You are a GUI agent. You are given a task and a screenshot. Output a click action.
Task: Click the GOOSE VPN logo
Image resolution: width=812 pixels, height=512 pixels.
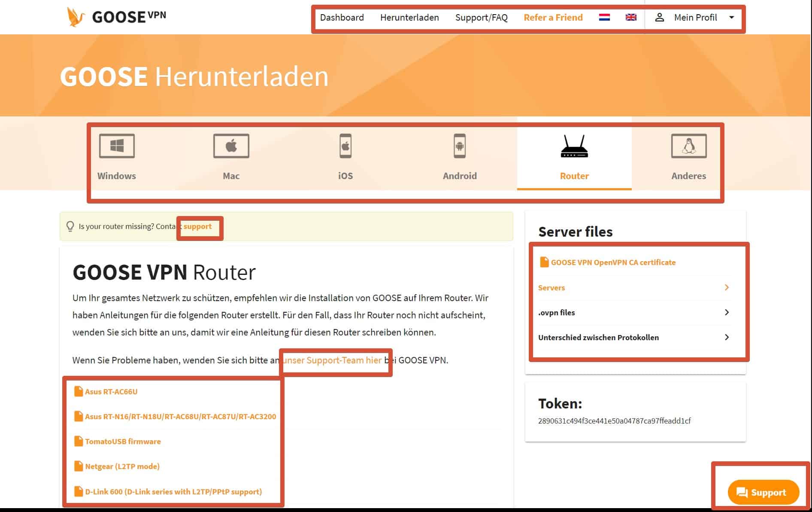(x=116, y=17)
